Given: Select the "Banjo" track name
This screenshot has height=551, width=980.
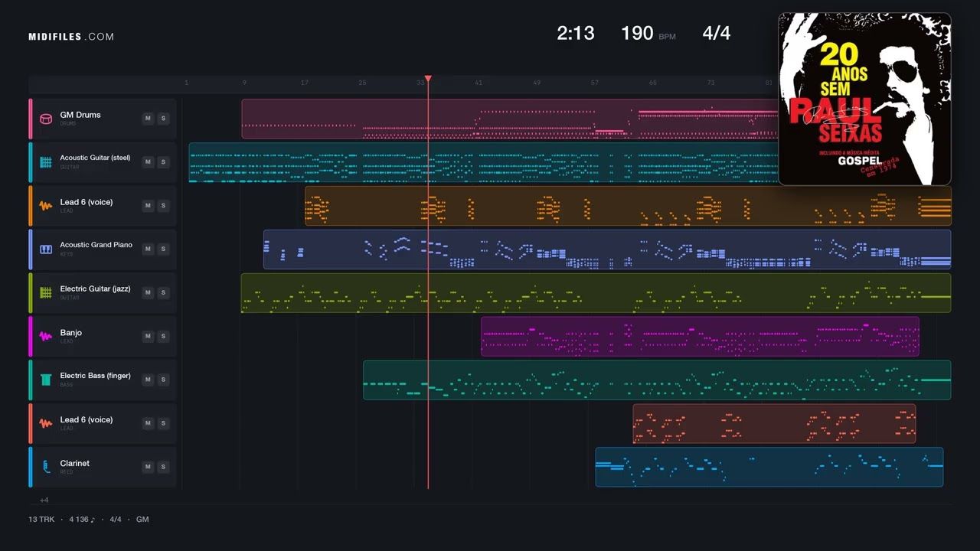Looking at the screenshot, I should (x=71, y=333).
